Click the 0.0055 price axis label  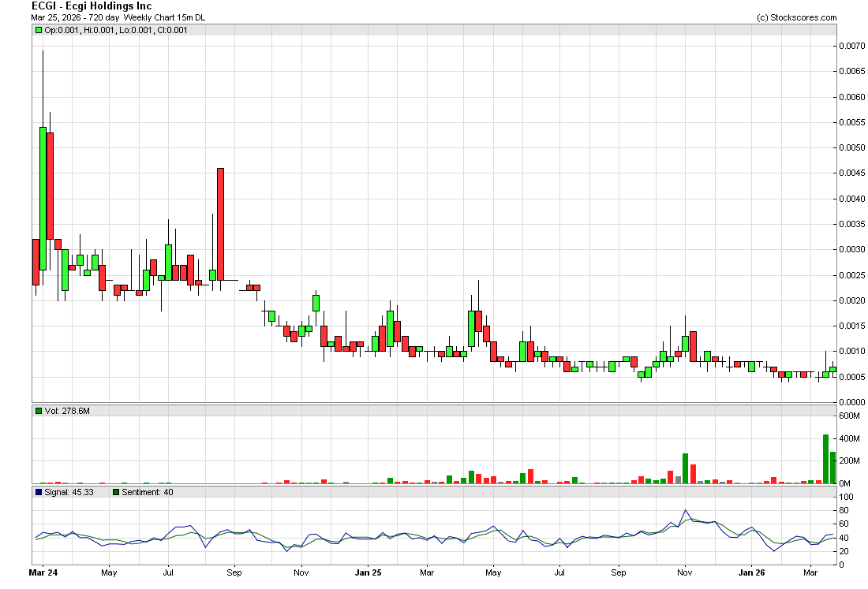(851, 122)
